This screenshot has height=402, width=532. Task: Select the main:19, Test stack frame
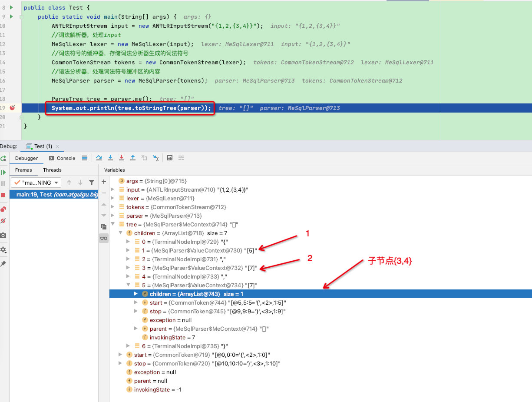coord(53,194)
